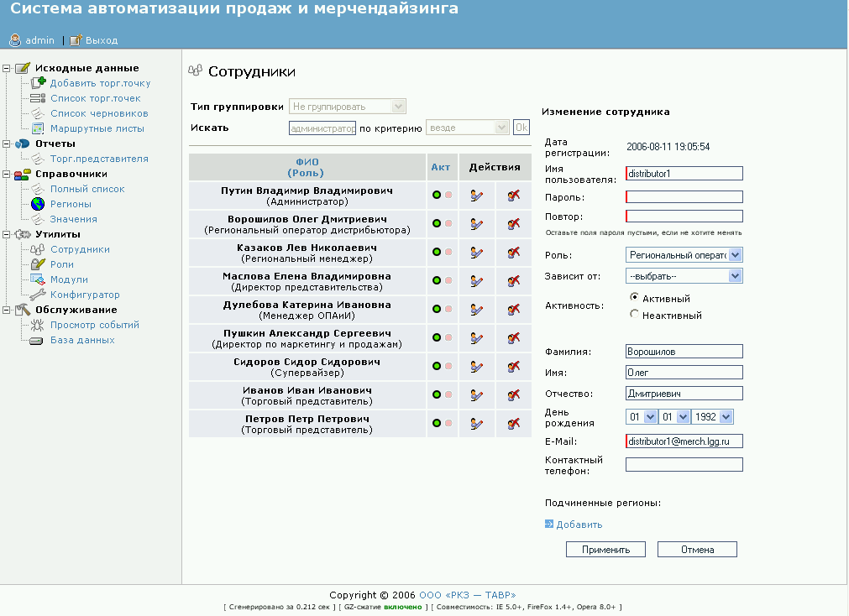Click the База данных icon in sidebar
Screen dimensions: 849x616
pyautogui.click(x=37, y=340)
